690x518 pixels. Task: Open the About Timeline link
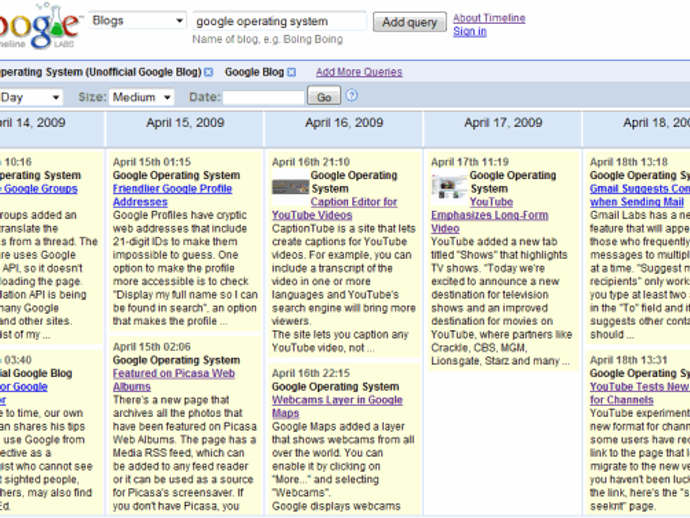489,18
